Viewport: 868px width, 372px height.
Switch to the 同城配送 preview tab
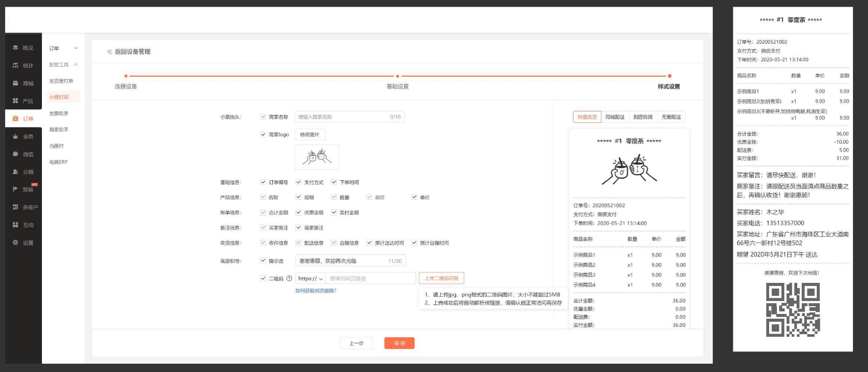tap(615, 117)
